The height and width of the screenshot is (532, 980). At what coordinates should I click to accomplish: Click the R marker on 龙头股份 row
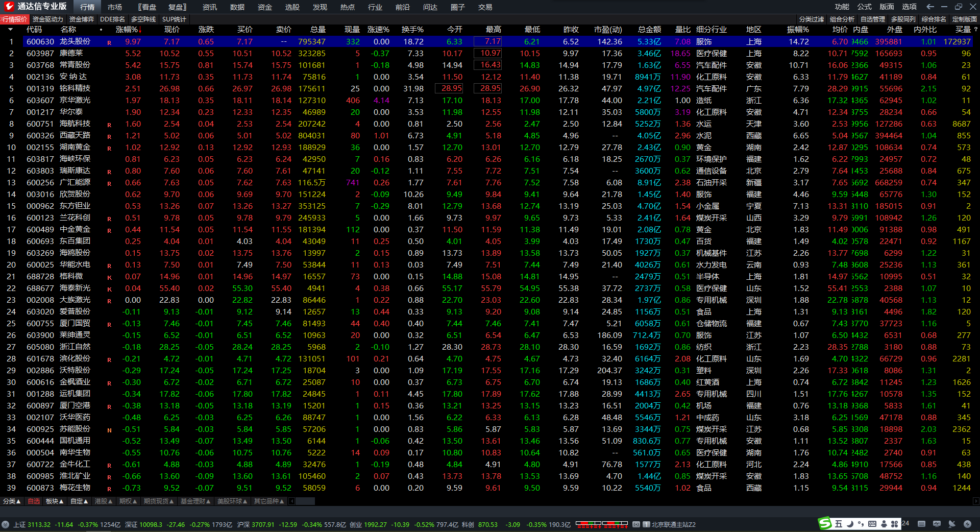tap(109, 42)
